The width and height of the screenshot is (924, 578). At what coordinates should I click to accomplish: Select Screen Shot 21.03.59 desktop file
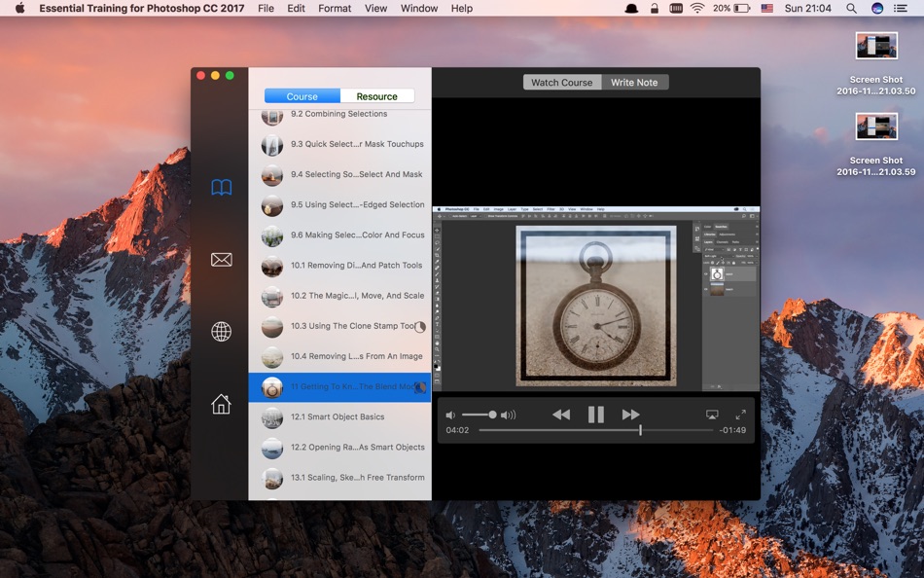click(x=876, y=144)
